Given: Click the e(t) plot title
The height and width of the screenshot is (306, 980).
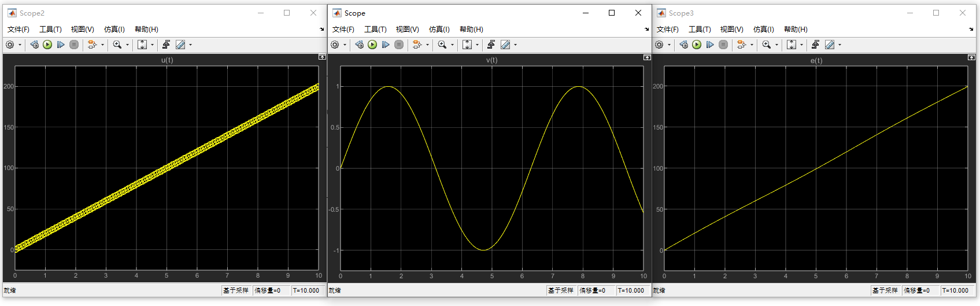Looking at the screenshot, I should (x=816, y=60).
